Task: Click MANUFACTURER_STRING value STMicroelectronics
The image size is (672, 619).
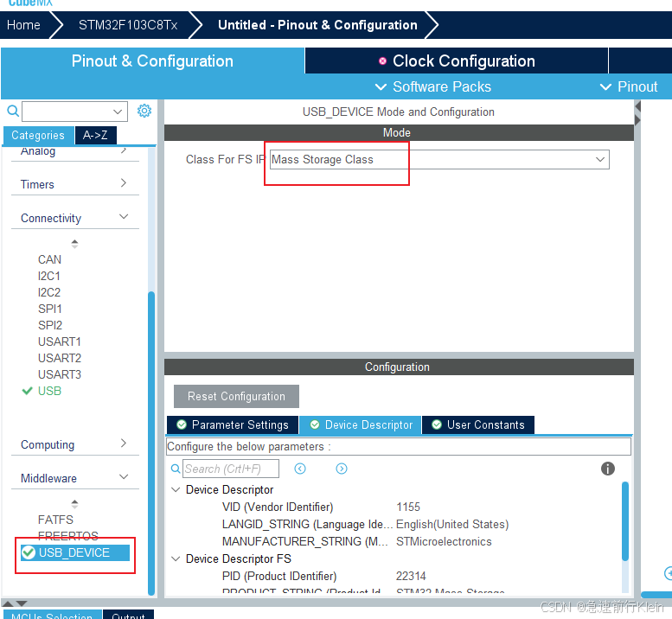Action: tap(444, 541)
